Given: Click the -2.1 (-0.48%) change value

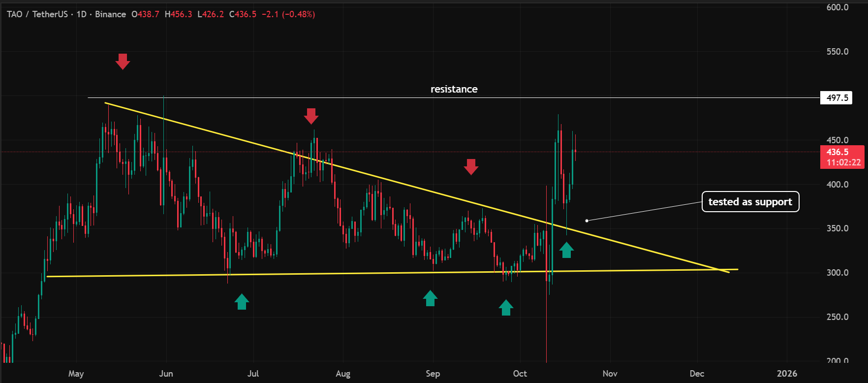Looking at the screenshot, I should coord(288,14).
